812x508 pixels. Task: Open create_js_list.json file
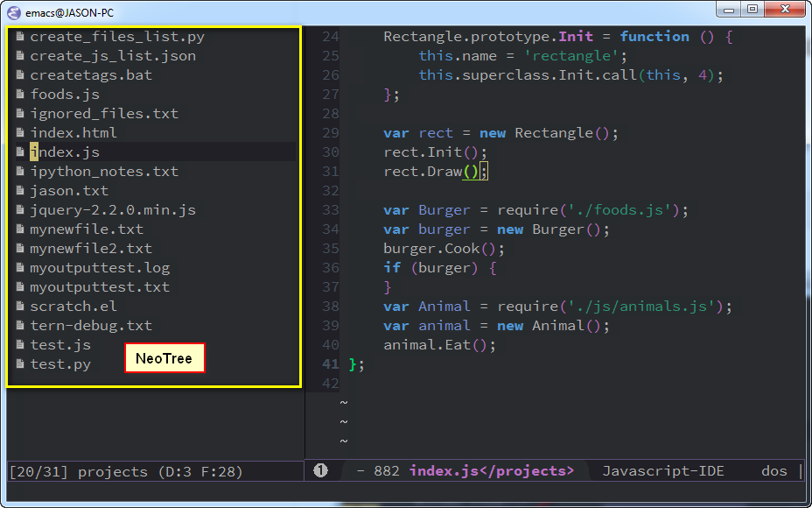(113, 56)
